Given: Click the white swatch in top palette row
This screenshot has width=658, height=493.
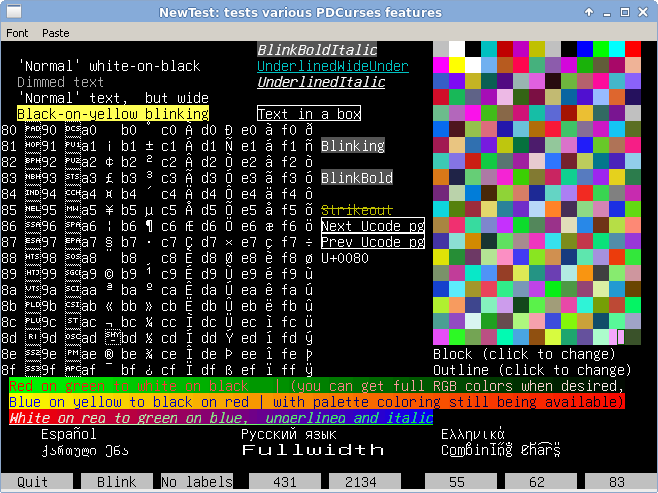Looking at the screenshot, I should coord(457,49).
